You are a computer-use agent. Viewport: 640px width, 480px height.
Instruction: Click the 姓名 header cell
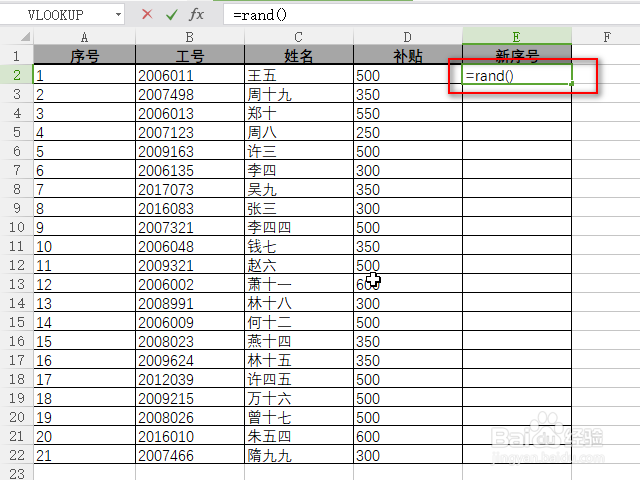click(299, 55)
